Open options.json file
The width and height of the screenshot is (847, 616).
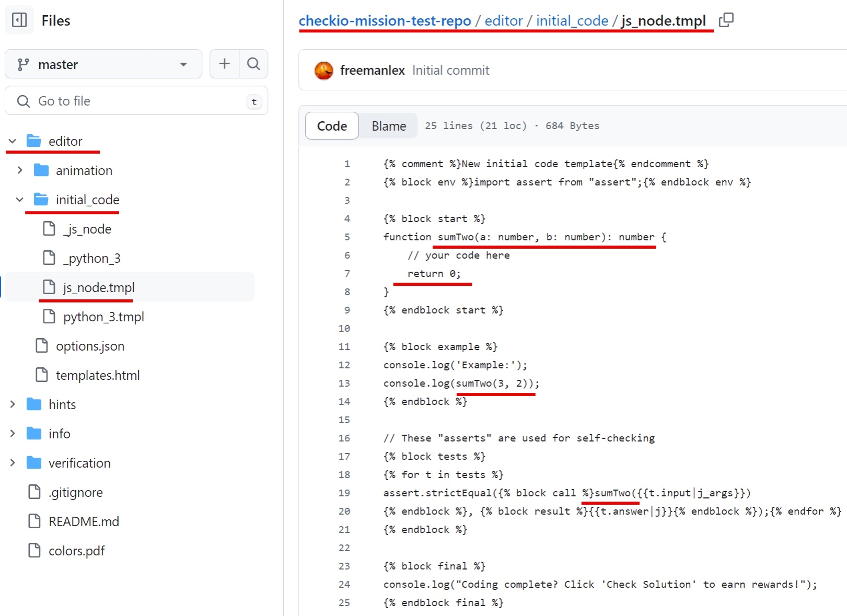pyautogui.click(x=90, y=346)
